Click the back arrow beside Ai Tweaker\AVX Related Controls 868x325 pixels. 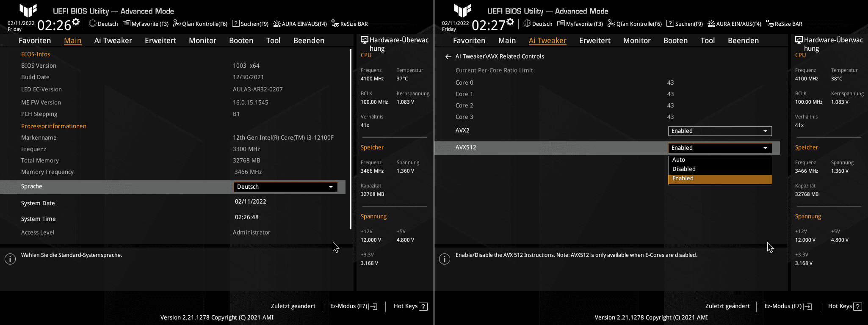tap(448, 56)
